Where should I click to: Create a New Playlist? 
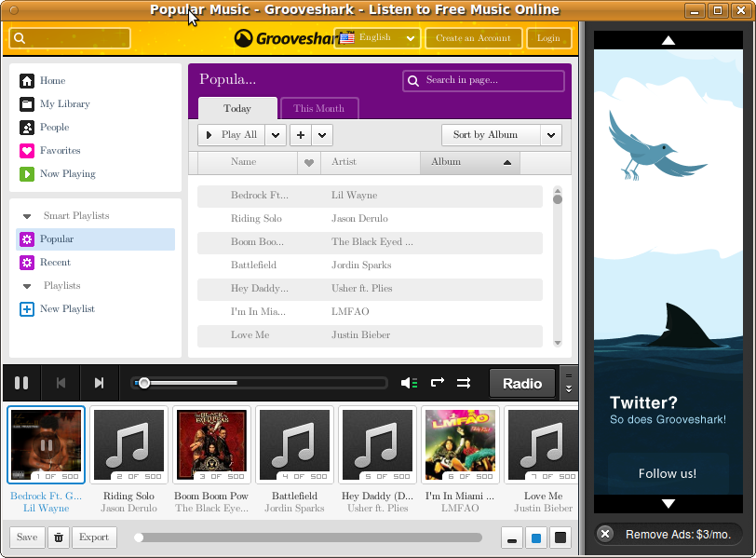click(57, 309)
